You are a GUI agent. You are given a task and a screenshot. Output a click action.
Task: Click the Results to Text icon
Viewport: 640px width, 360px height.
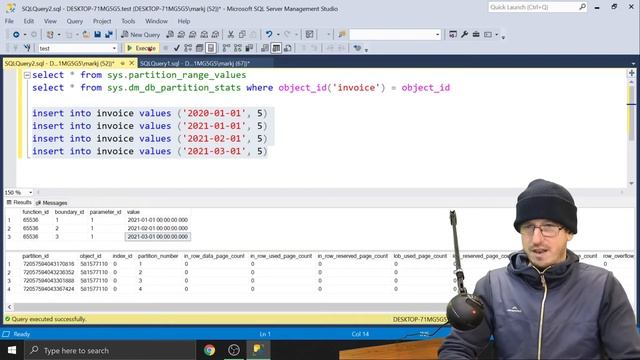pyautogui.click(x=264, y=48)
